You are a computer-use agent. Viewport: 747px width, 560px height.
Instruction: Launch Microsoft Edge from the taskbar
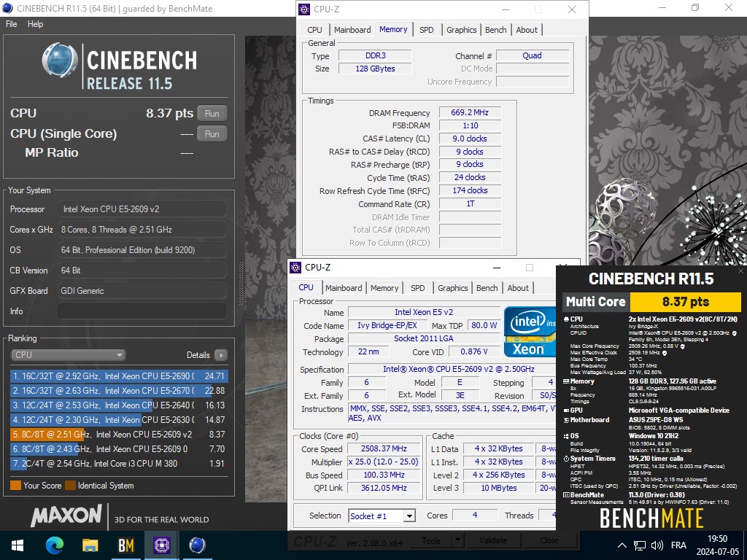click(x=54, y=545)
